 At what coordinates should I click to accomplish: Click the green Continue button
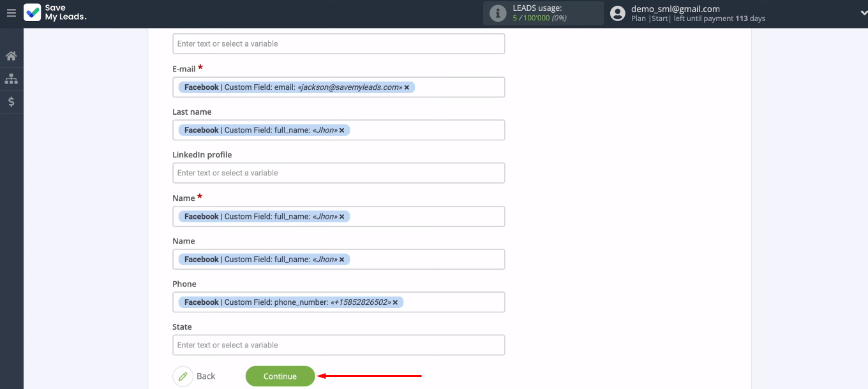pos(280,376)
